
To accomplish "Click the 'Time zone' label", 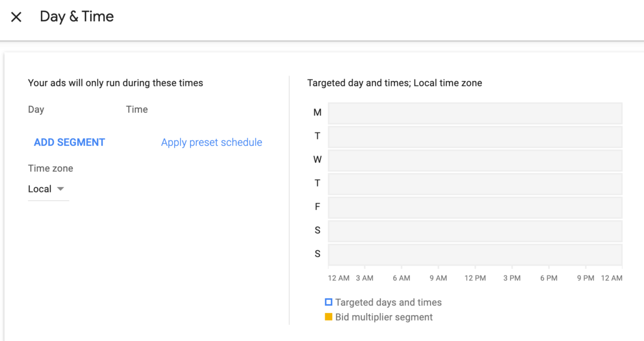I will click(x=50, y=168).
